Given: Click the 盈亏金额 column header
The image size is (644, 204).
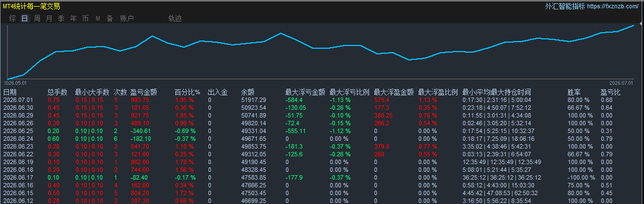Looking at the screenshot, I should [144, 92].
